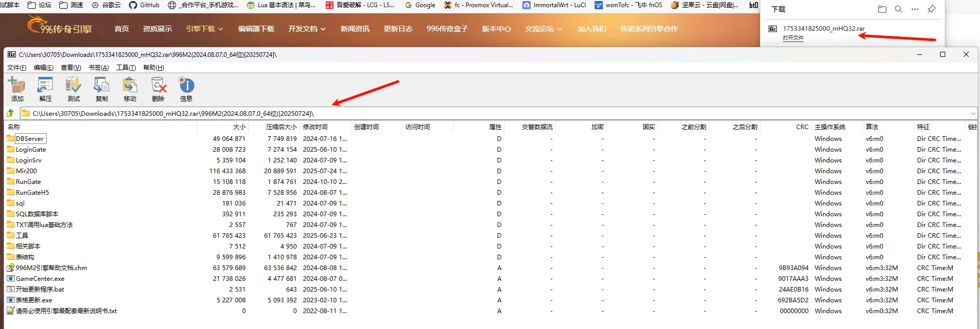Open the GitHub bookmark
The image size is (980, 329).
(144, 5)
